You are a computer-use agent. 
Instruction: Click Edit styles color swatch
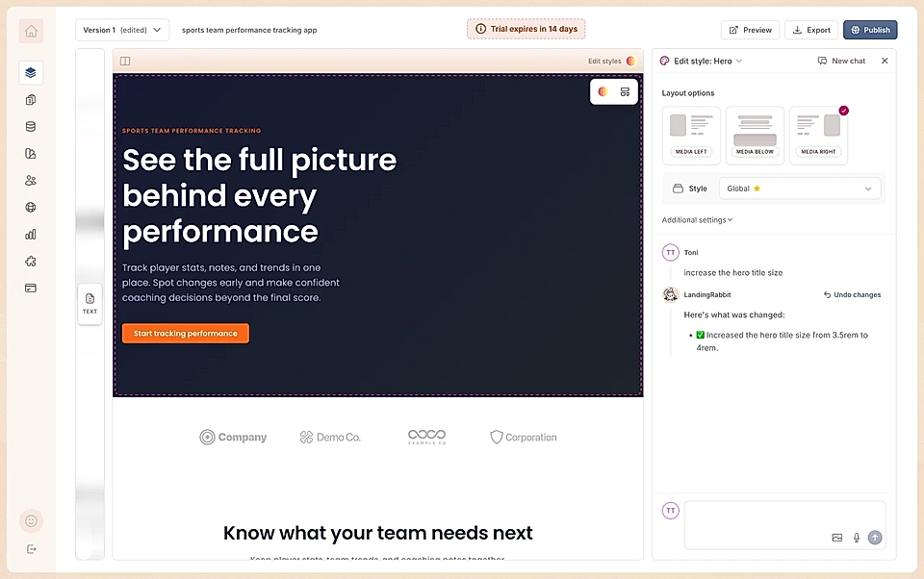631,61
